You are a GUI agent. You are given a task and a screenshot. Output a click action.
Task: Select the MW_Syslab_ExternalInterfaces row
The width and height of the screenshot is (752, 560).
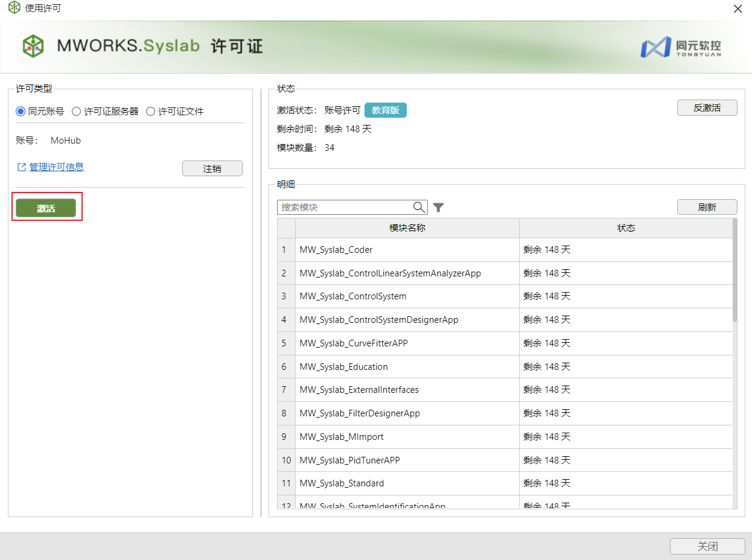click(505, 390)
